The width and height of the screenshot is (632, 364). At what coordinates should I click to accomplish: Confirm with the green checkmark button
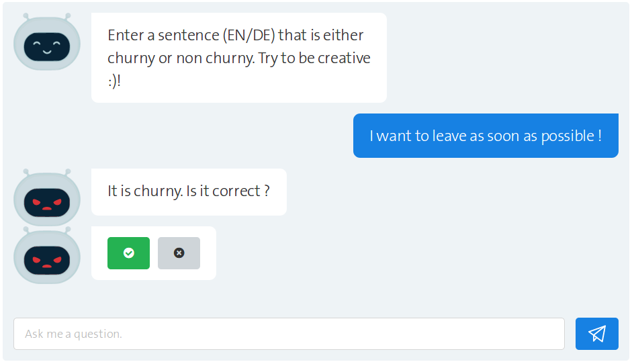pyautogui.click(x=128, y=253)
